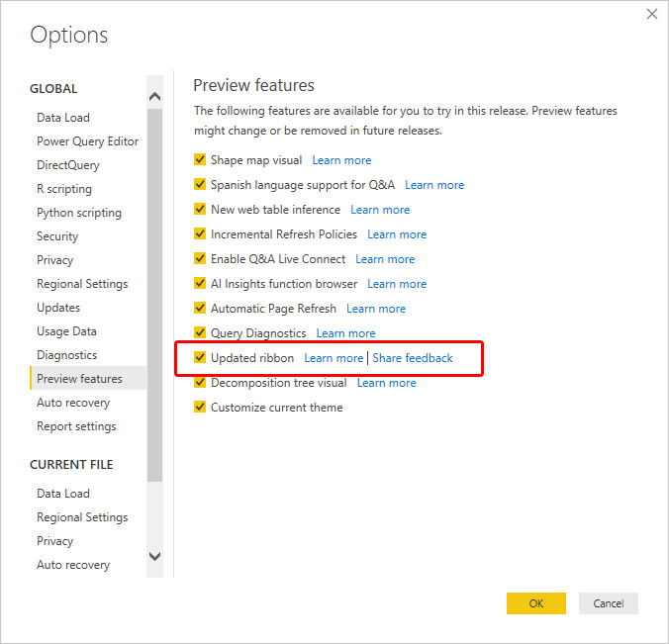Disable Query Diagnostics checkbox

coord(200,333)
